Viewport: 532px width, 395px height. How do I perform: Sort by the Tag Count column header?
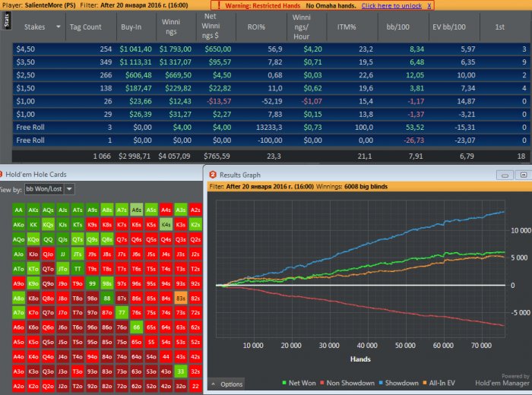click(x=85, y=27)
